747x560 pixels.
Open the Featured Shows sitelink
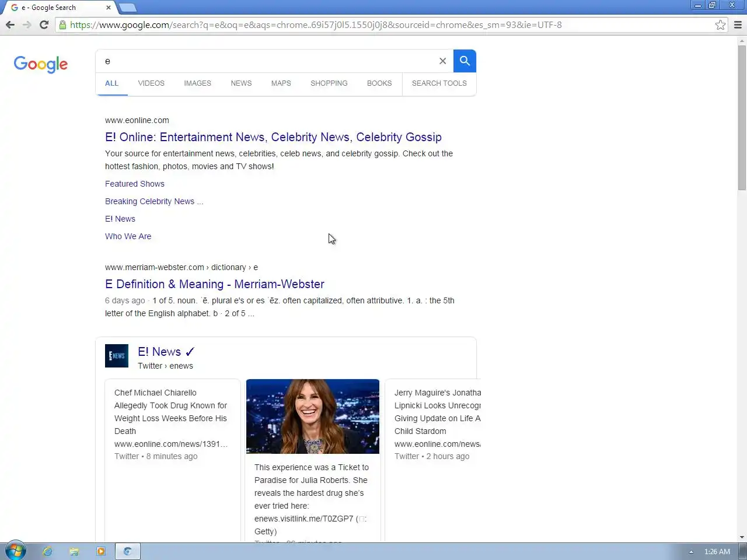tap(135, 184)
